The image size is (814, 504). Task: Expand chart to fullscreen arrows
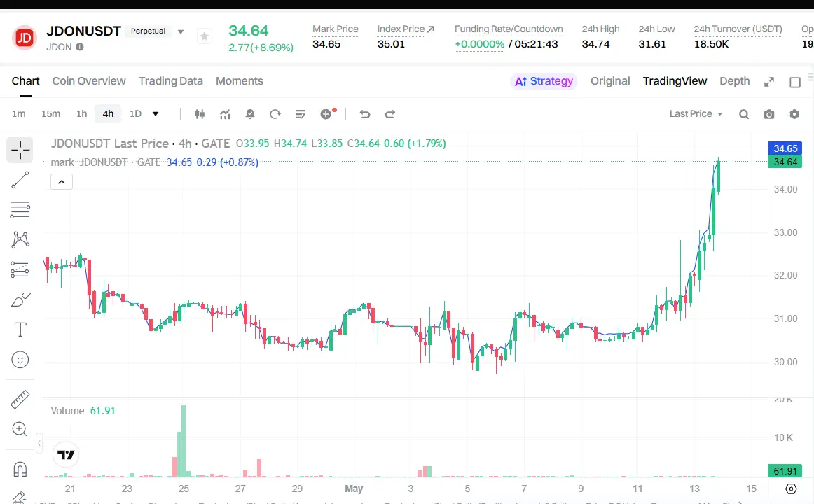769,82
